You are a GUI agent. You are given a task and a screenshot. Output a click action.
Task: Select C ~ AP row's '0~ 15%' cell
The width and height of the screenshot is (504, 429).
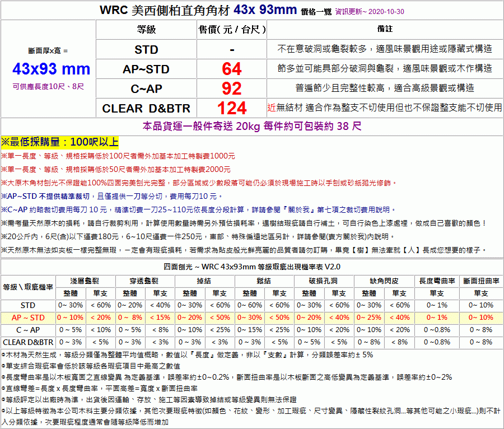pos(250,330)
